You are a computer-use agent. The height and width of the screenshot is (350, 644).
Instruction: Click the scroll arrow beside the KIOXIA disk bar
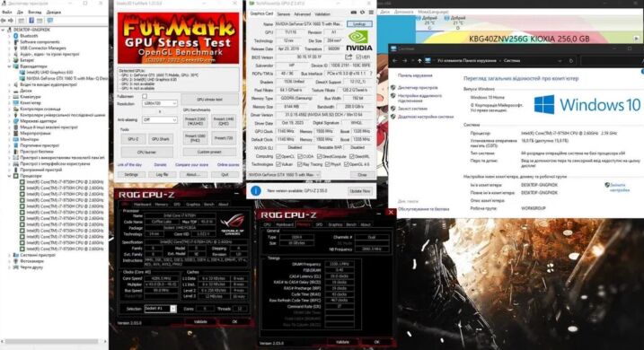pos(637,39)
